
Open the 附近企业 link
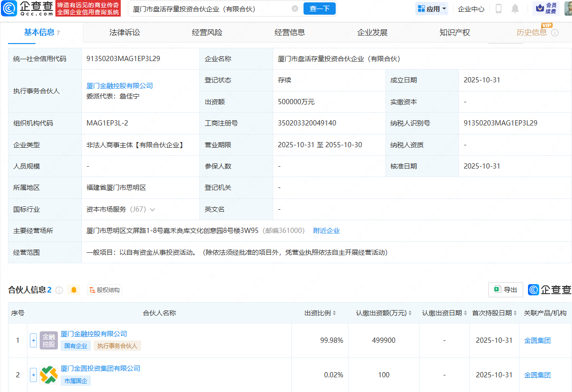click(x=326, y=231)
